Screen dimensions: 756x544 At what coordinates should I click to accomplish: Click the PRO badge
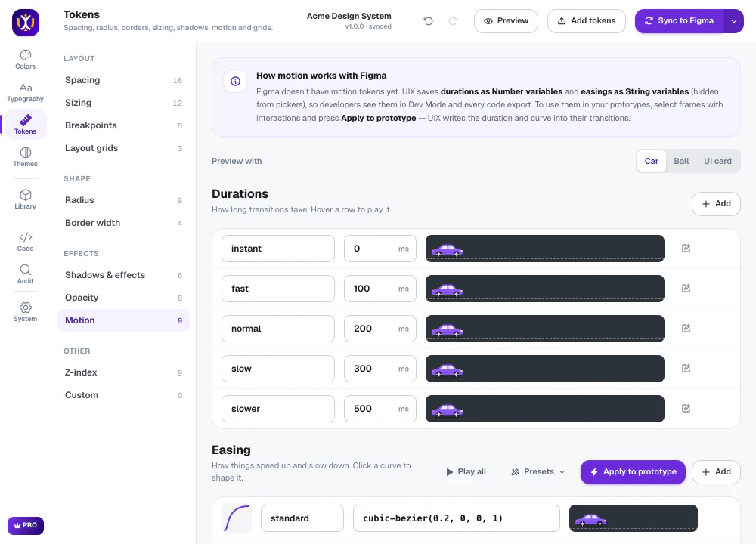tap(26, 525)
